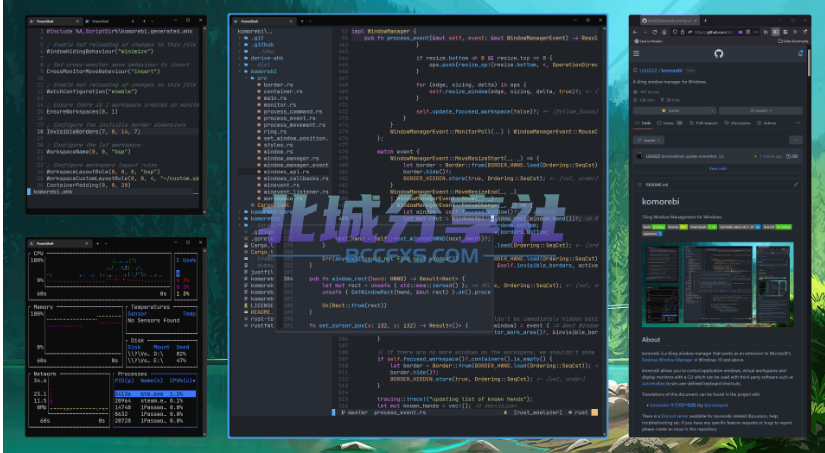
Task: Open border.rs in the file tree
Action: pyautogui.click(x=277, y=84)
